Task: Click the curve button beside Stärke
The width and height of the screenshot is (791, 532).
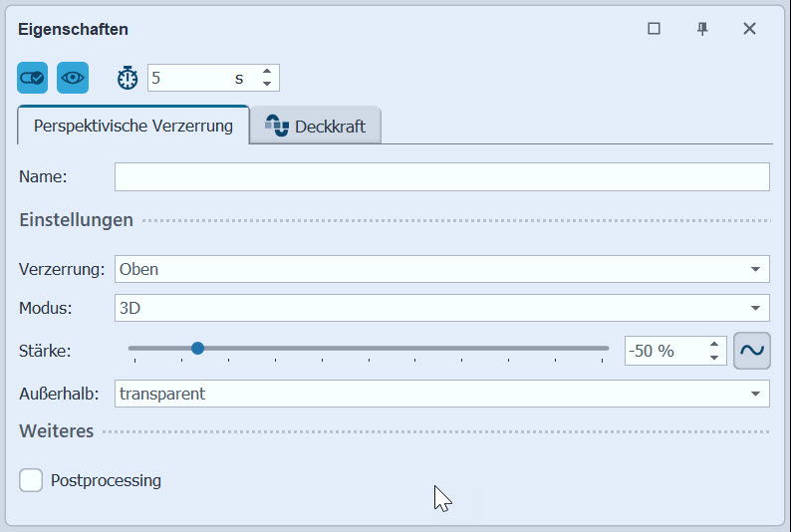Action: pyautogui.click(x=752, y=350)
